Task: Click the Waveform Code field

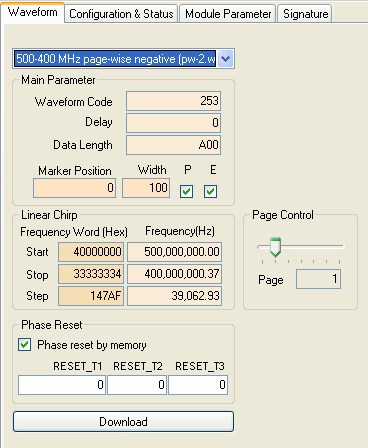Action: (x=173, y=101)
